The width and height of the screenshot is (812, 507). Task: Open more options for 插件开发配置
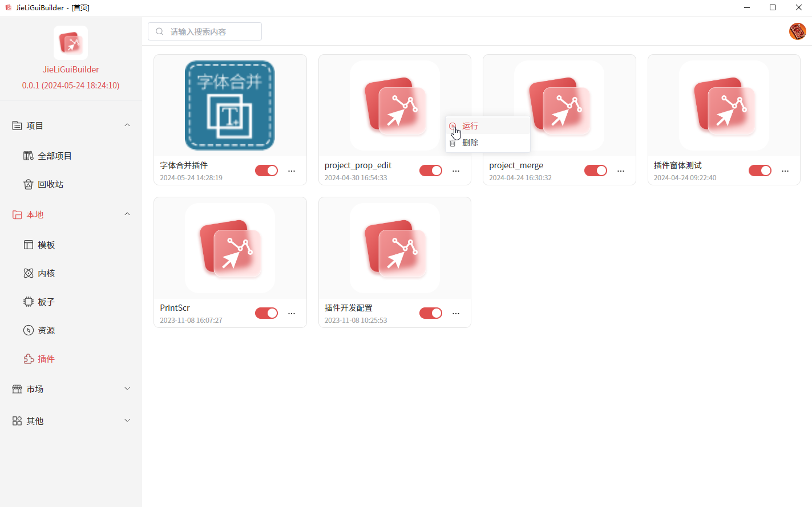pyautogui.click(x=456, y=314)
